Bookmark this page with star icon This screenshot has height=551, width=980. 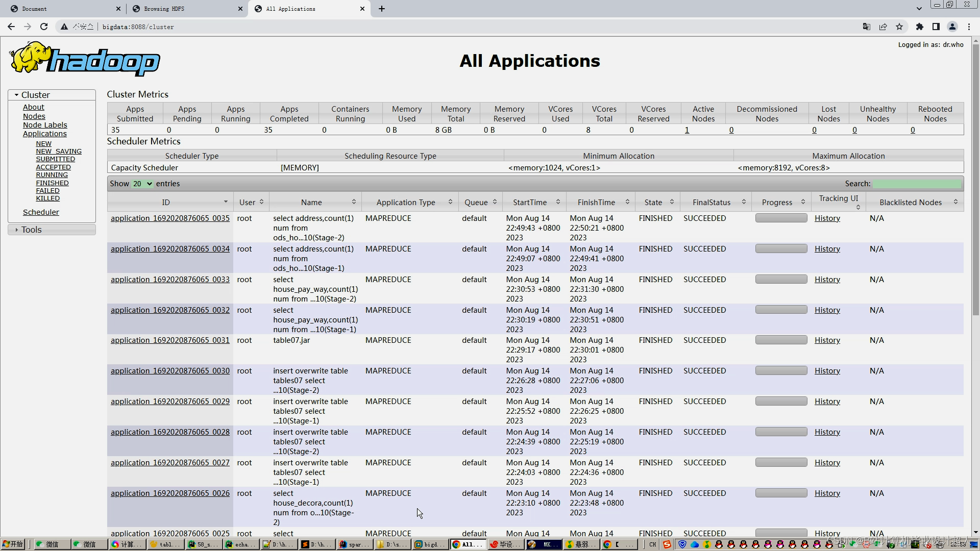tap(899, 27)
